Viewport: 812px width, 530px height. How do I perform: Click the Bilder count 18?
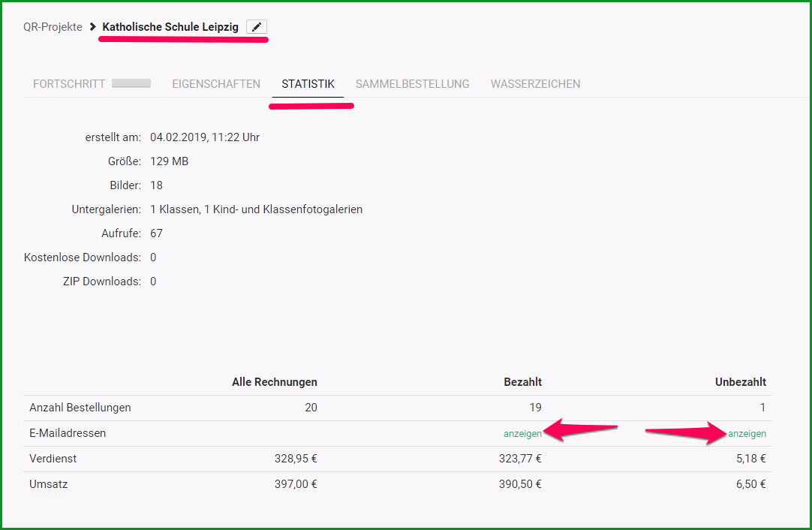click(x=156, y=185)
